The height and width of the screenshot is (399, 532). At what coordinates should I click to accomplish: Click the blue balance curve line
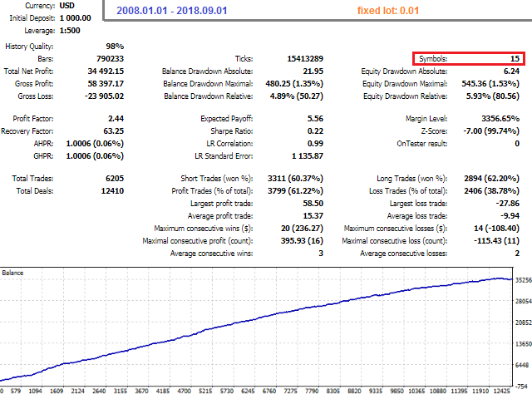[266, 317]
